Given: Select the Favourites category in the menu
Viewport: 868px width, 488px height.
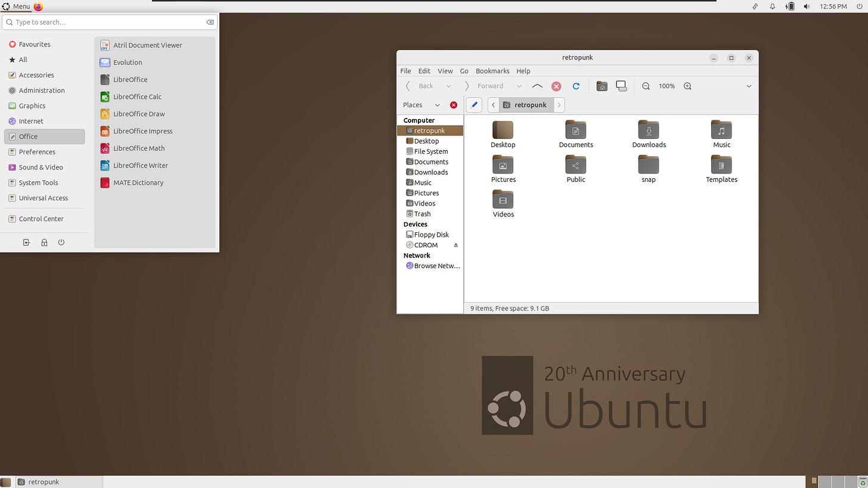Looking at the screenshot, I should [x=45, y=44].
